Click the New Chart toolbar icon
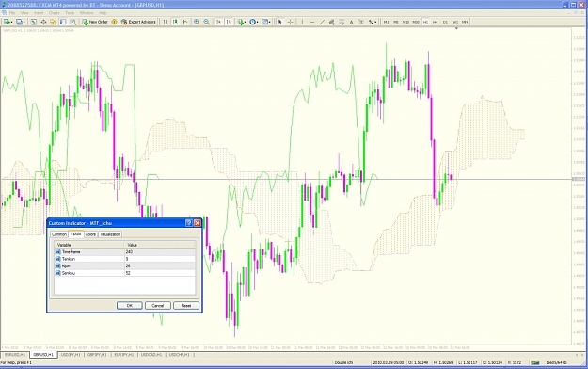The height and width of the screenshot is (369, 588). (8, 23)
